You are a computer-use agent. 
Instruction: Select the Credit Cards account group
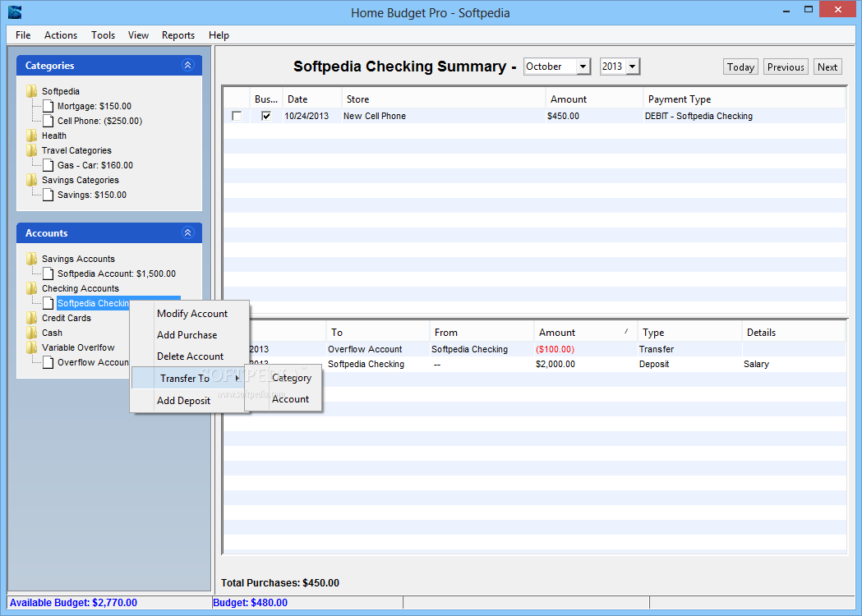pos(67,318)
